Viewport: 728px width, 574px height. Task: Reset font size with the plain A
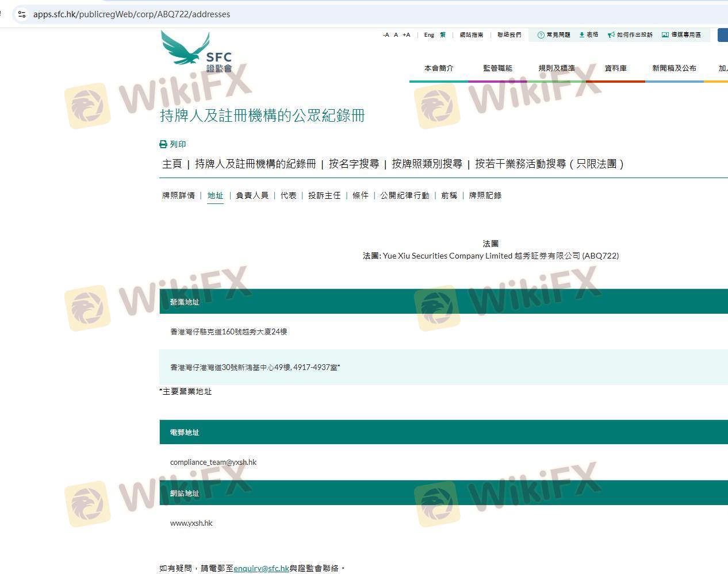(396, 35)
